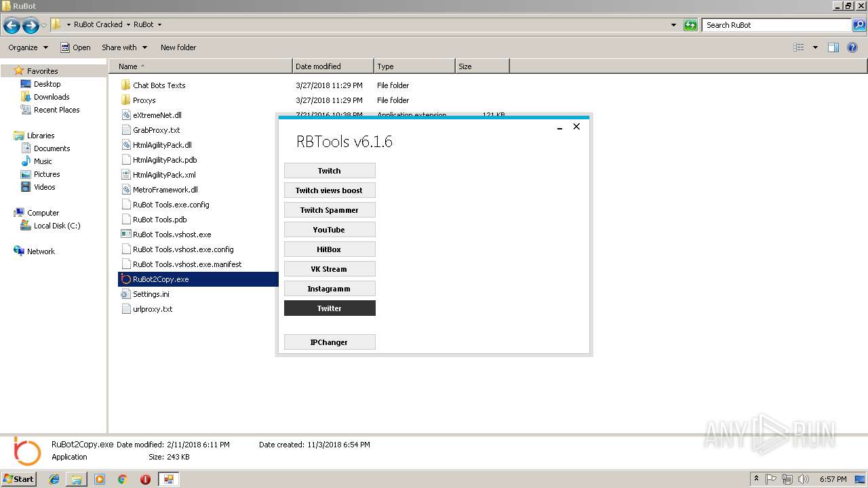Sort by Name column
This screenshot has height=488, width=868.
201,66
